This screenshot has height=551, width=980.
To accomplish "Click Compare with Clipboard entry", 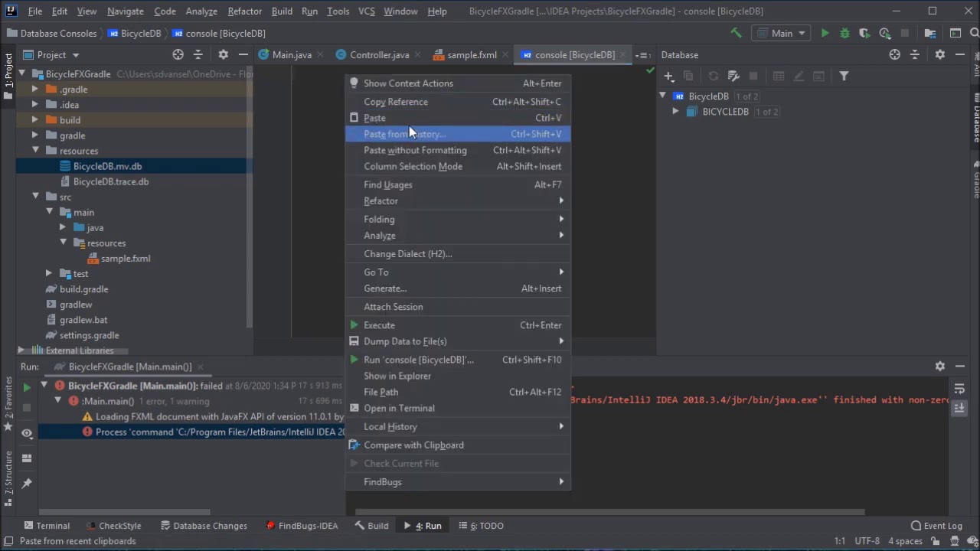I will [x=458, y=445].
